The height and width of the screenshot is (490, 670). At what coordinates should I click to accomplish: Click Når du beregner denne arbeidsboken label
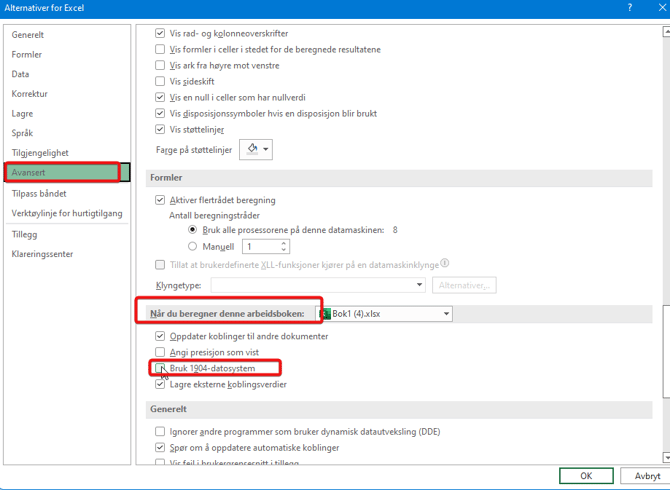[227, 314]
